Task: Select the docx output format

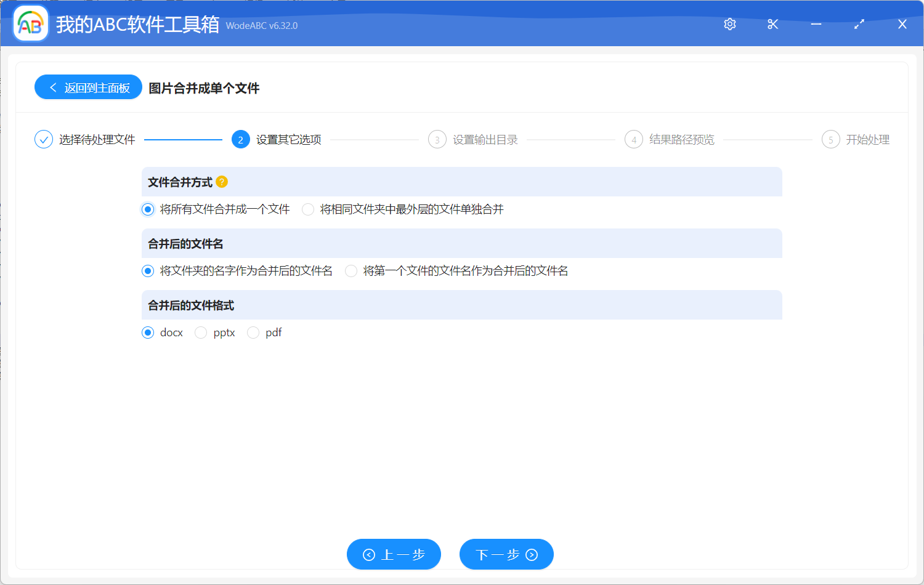Action: point(147,332)
